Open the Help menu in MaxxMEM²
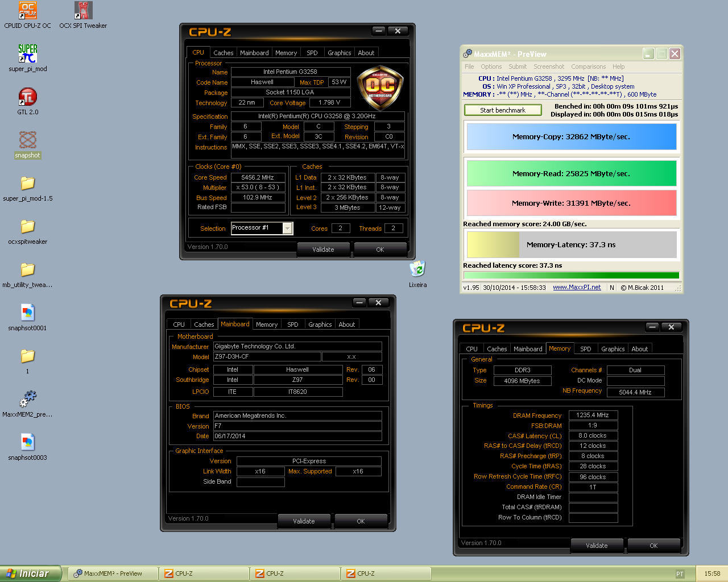 618,66
